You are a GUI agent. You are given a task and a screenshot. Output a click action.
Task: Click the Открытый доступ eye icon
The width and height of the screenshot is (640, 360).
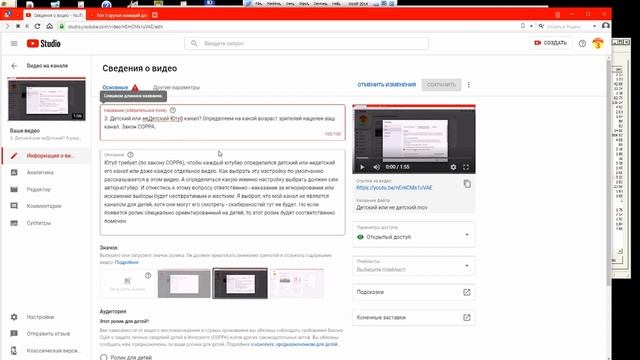pyautogui.click(x=360, y=237)
